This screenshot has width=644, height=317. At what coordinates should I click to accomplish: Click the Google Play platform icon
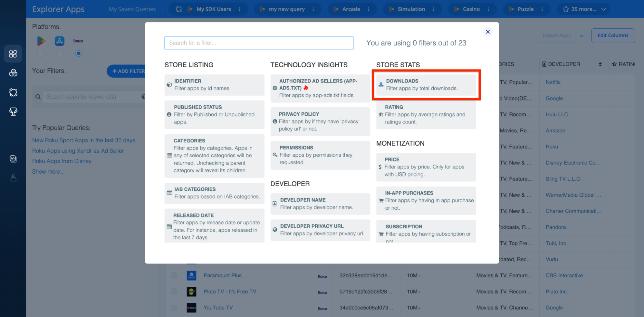(x=41, y=41)
